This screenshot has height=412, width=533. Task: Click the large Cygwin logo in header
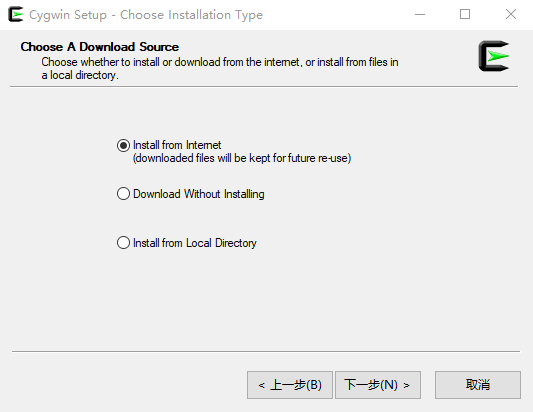click(x=494, y=56)
